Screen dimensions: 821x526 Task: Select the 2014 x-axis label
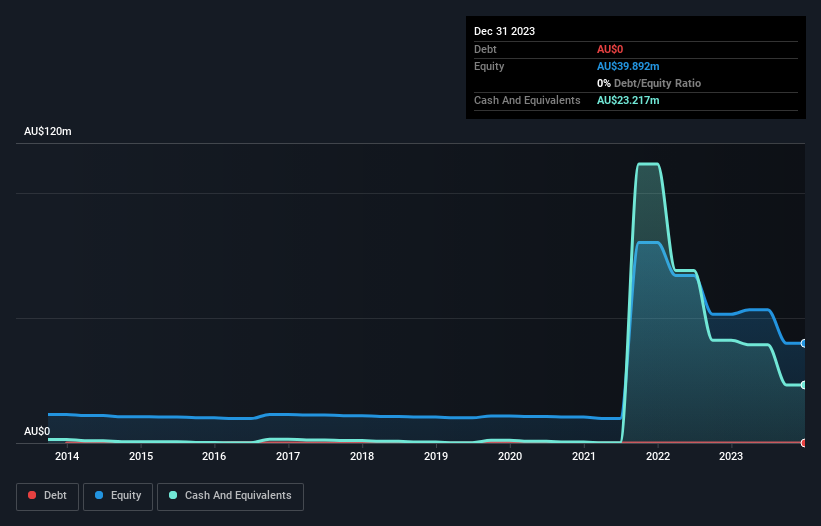point(67,456)
